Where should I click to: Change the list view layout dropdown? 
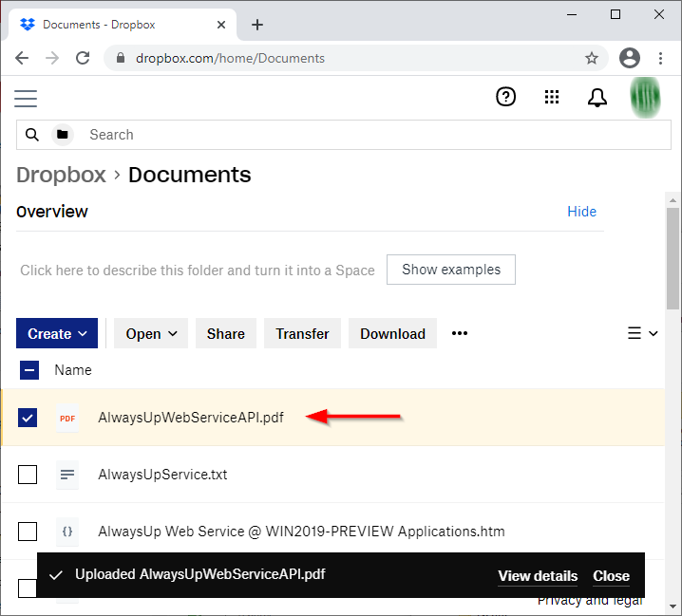tap(642, 333)
